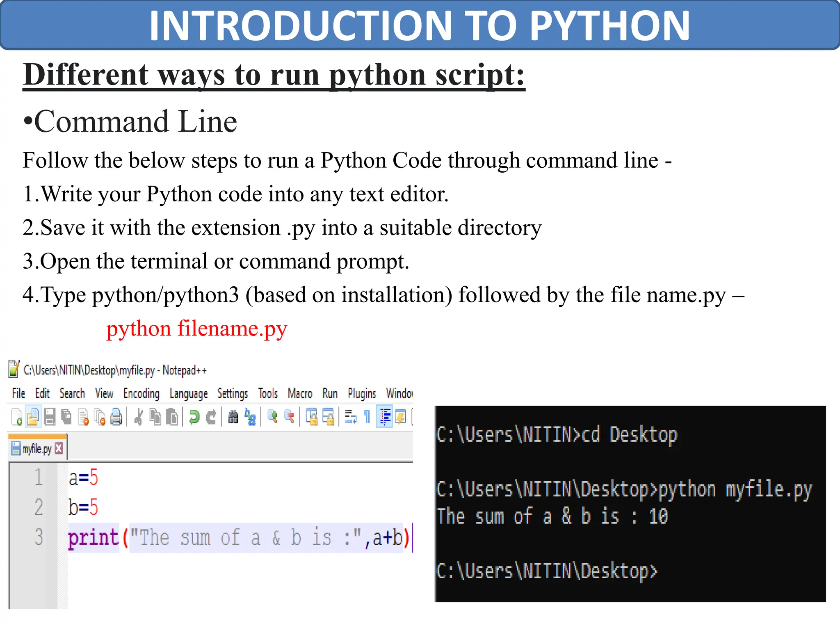
Task: Click the user-defined language lightning icon
Action: pyautogui.click(x=401, y=417)
